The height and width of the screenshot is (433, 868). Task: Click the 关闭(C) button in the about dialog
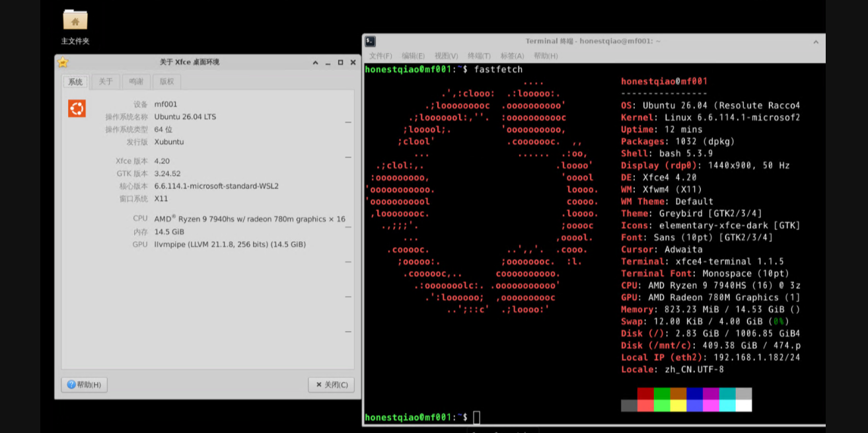[331, 385]
